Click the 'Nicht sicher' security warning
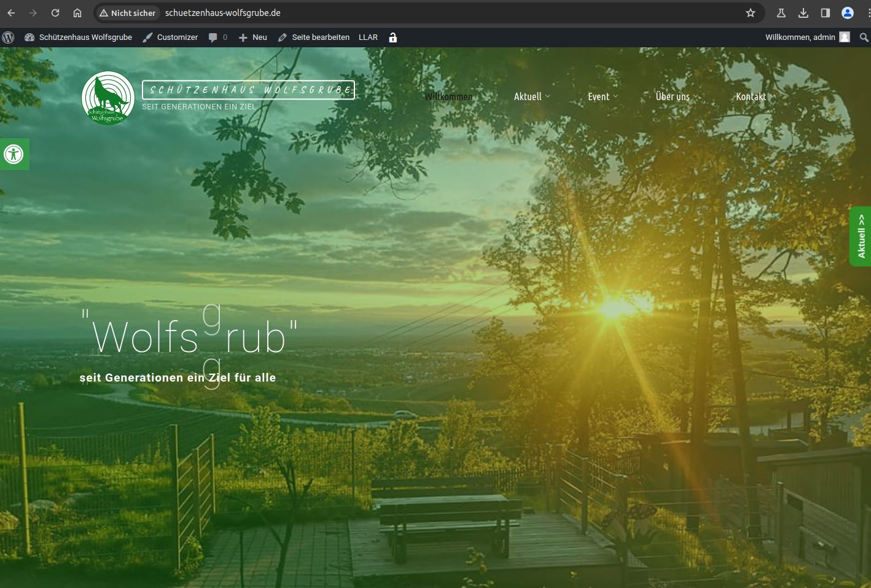The height and width of the screenshot is (588, 871). 128,13
